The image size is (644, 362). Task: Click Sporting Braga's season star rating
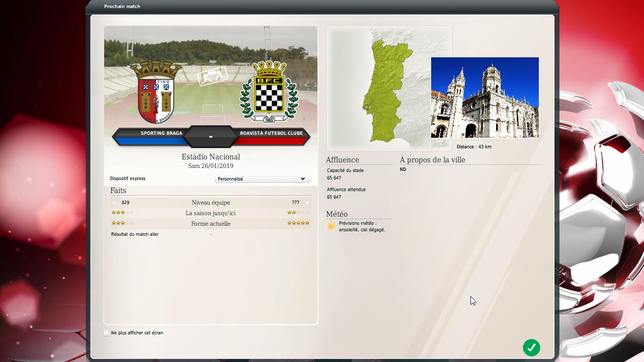point(123,213)
